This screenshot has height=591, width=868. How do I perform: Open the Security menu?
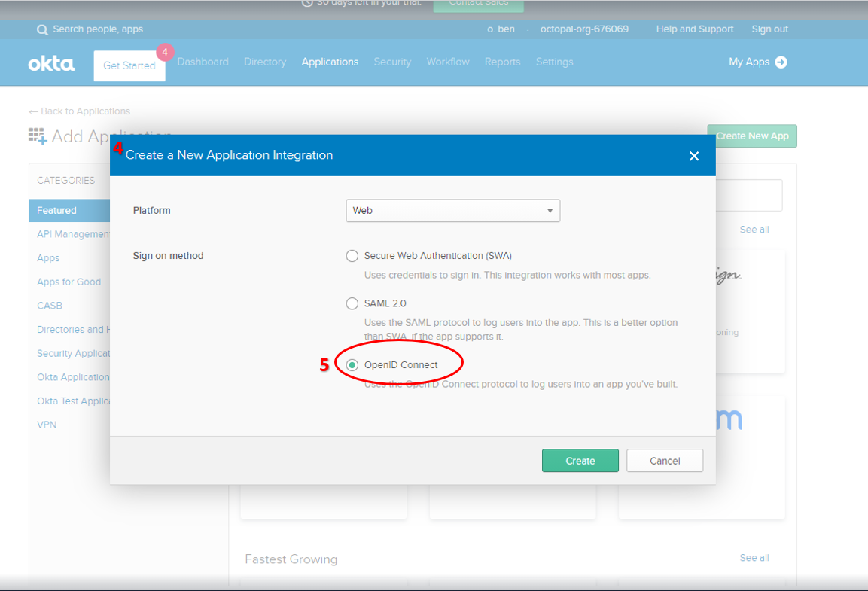[x=392, y=62]
